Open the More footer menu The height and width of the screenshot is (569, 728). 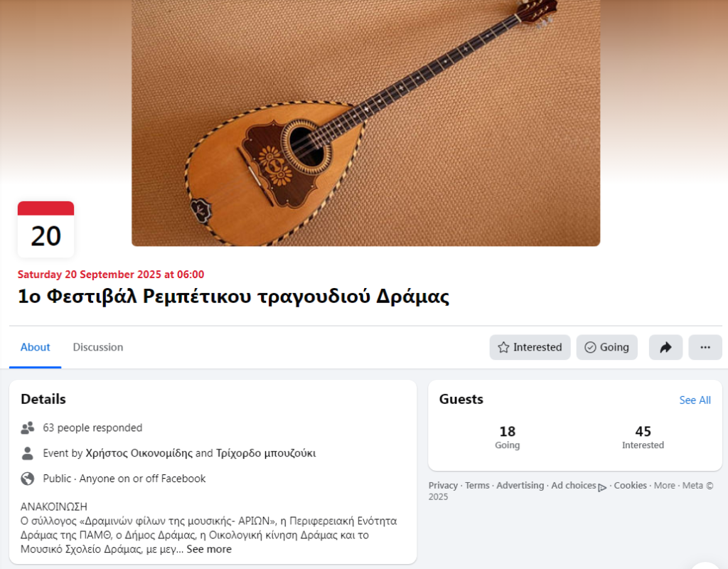(x=665, y=485)
